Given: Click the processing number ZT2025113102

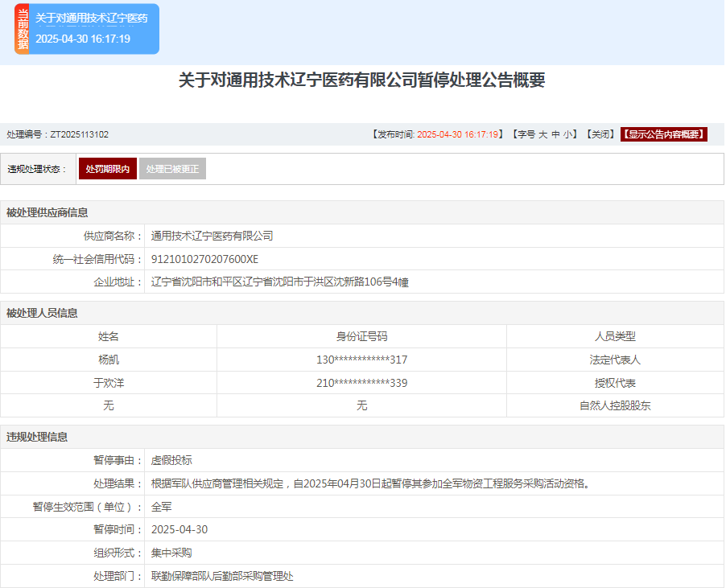Looking at the screenshot, I should point(79,134).
